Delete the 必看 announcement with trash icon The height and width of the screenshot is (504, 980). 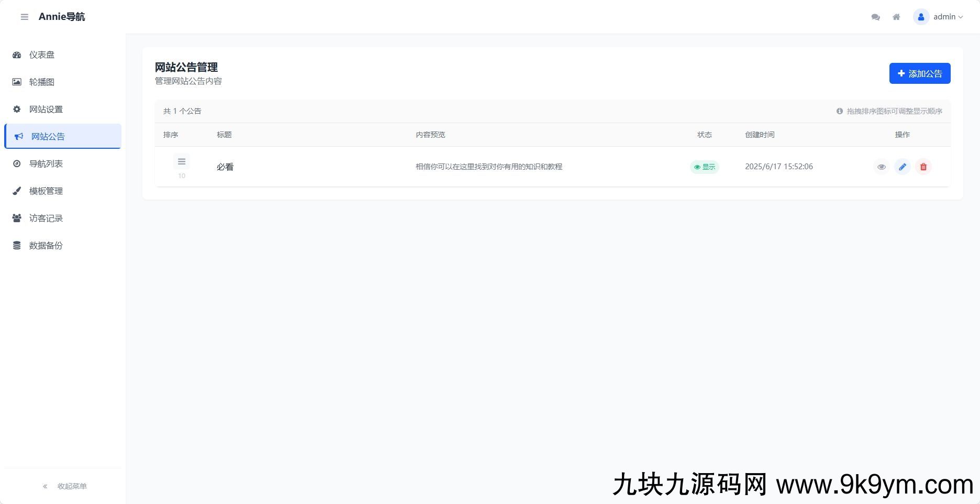click(x=923, y=167)
